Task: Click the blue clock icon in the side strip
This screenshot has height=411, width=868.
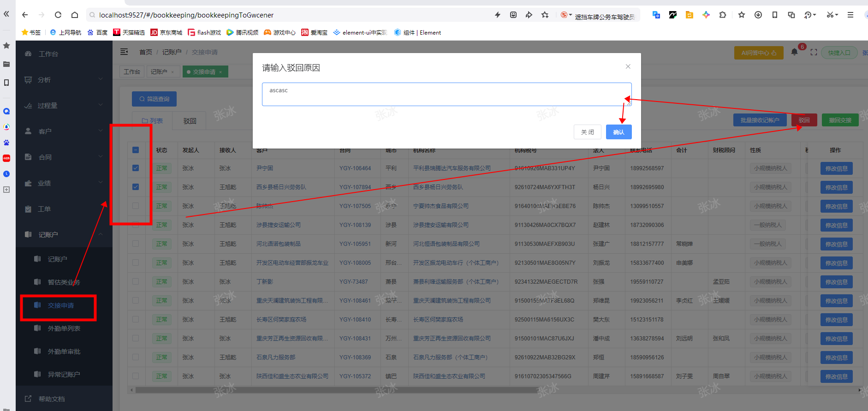Action: pos(6,174)
